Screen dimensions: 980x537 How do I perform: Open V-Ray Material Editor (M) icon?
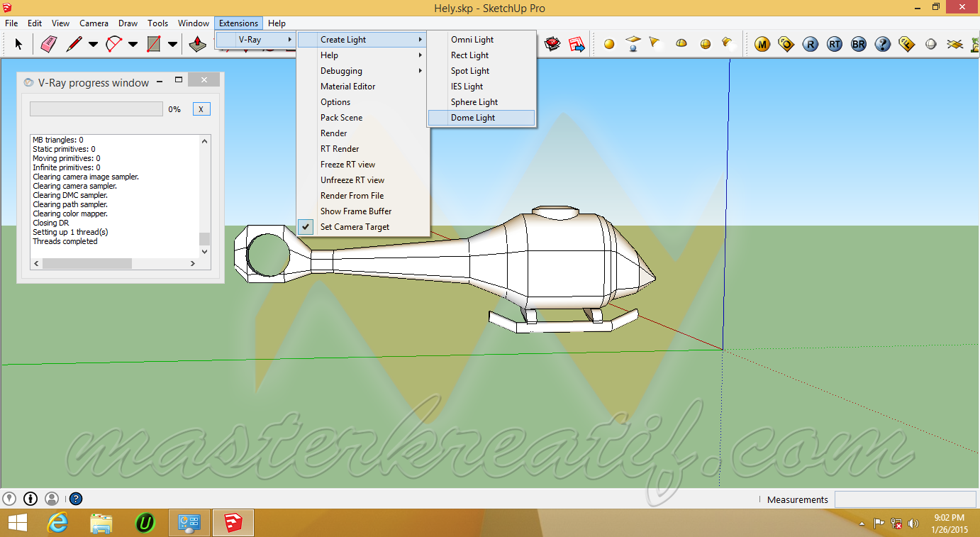(762, 44)
